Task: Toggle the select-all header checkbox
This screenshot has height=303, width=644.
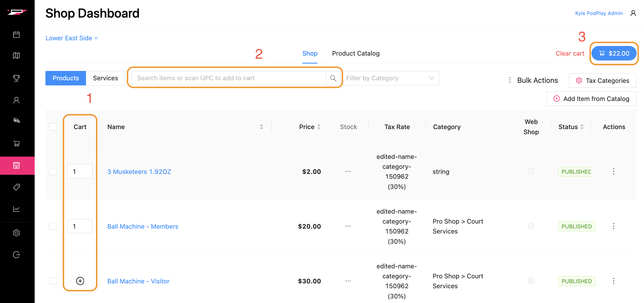Action: pyautogui.click(x=53, y=127)
